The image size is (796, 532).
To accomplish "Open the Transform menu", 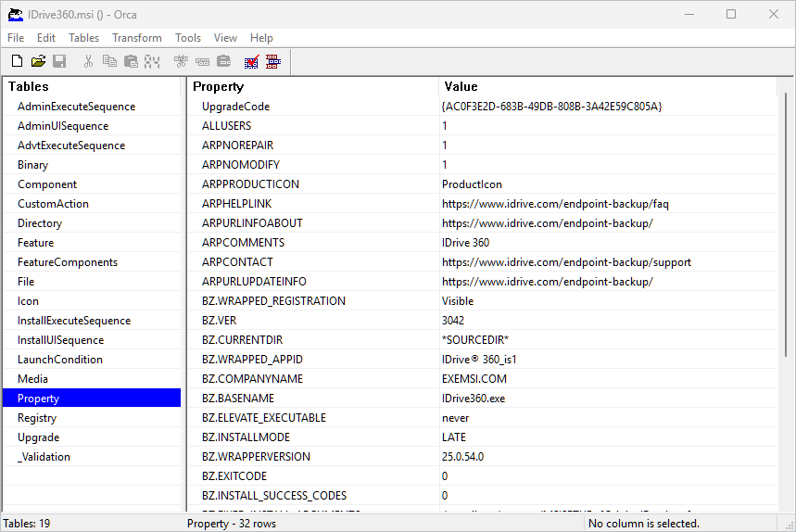I will click(136, 38).
